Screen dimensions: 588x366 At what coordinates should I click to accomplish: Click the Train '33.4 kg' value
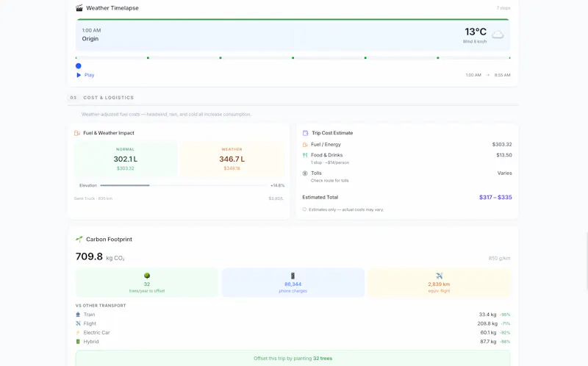[487, 315]
